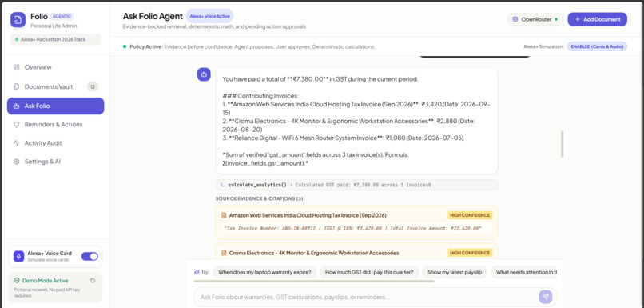644x308 pixels.
Task: Go to Reminders & Actions
Action: pyautogui.click(x=55, y=124)
